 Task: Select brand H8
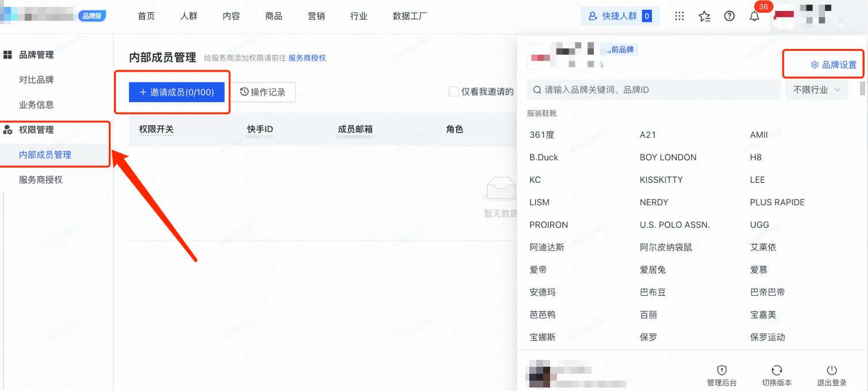[x=756, y=157]
